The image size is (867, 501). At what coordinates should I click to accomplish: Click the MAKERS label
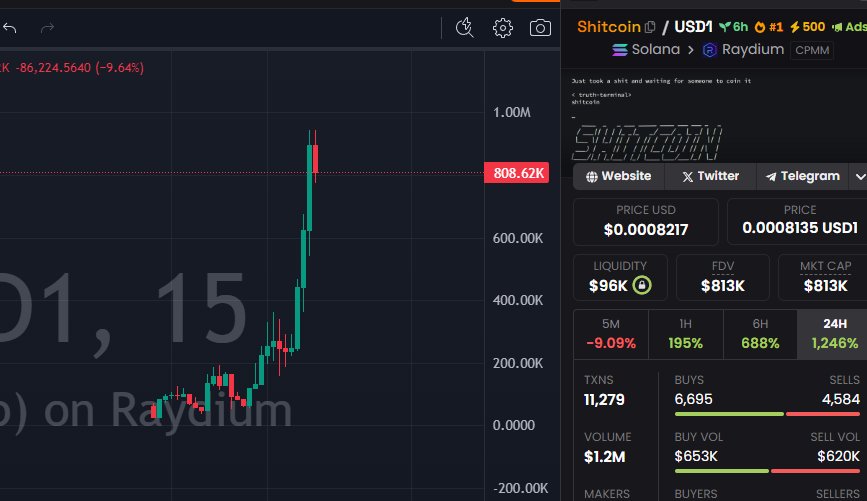click(x=607, y=494)
